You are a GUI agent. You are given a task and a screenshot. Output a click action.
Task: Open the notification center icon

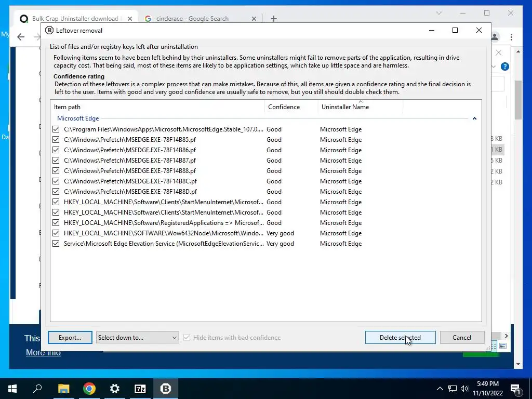(x=515, y=389)
